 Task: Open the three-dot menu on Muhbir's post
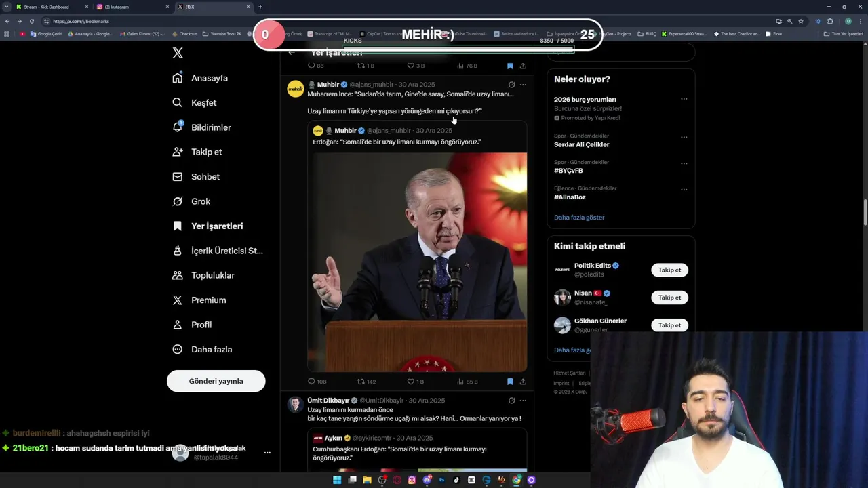point(523,85)
